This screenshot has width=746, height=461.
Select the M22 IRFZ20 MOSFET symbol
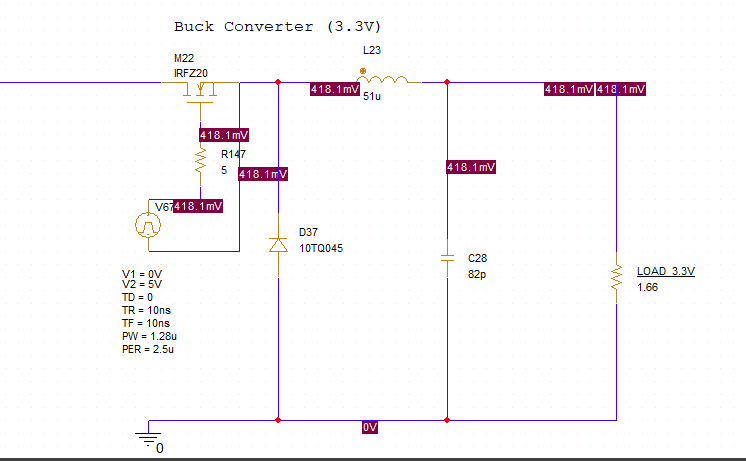pyautogui.click(x=200, y=93)
